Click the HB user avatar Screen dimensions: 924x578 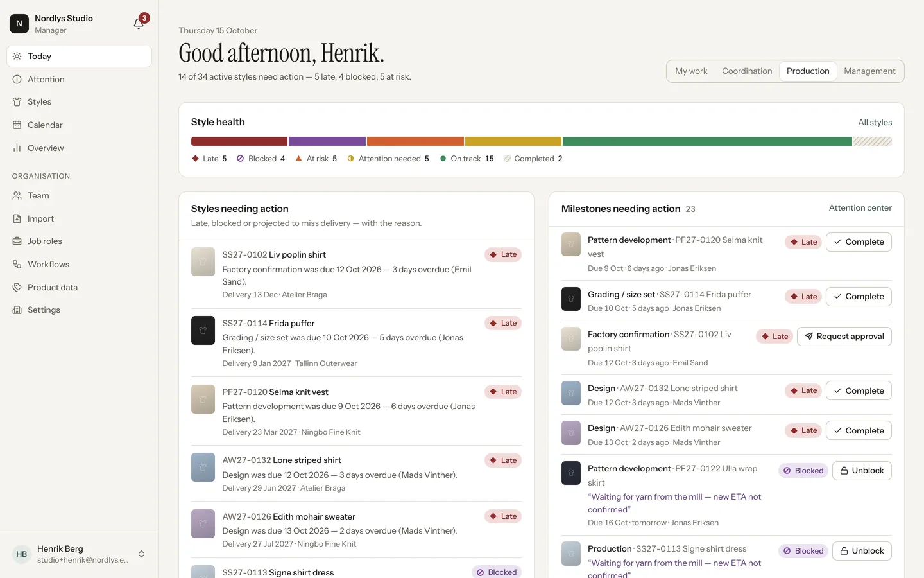point(22,554)
